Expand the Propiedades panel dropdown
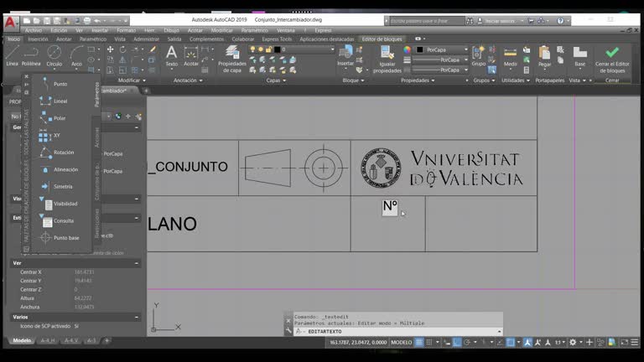Image resolution: width=644 pixels, height=362 pixels. (418, 80)
